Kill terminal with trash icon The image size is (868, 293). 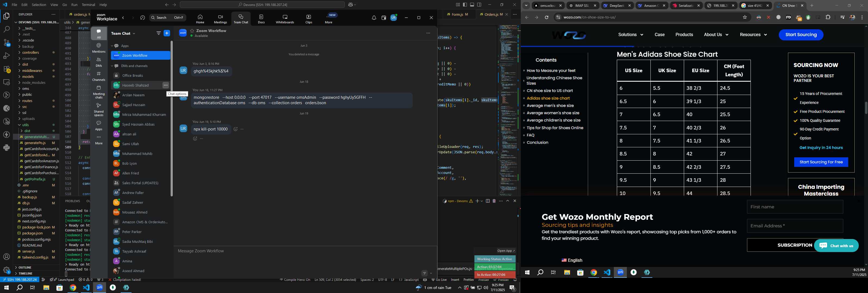click(x=494, y=201)
